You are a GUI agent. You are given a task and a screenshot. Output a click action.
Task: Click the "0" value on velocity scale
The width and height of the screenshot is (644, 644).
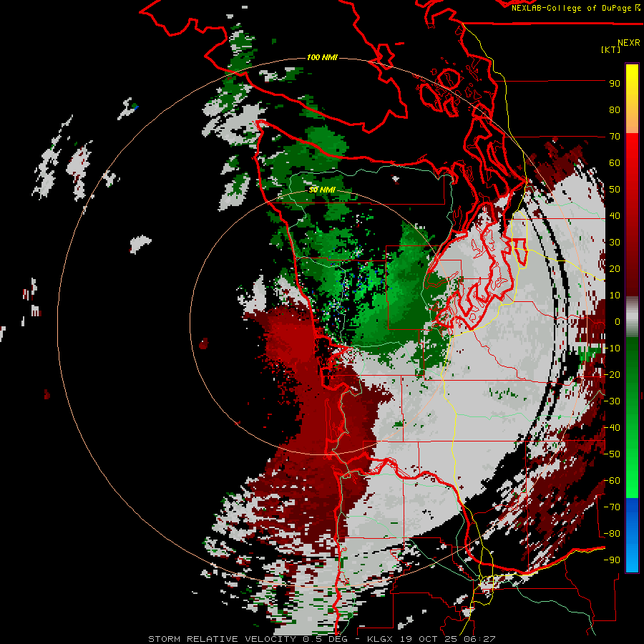click(618, 322)
